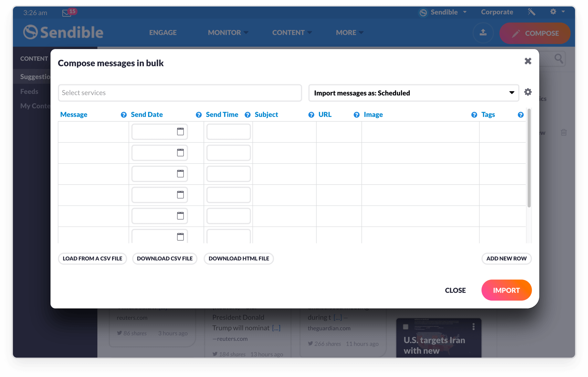Open calendar picker in third row
Image resolution: width=588 pixels, height=377 pixels.
point(180,173)
